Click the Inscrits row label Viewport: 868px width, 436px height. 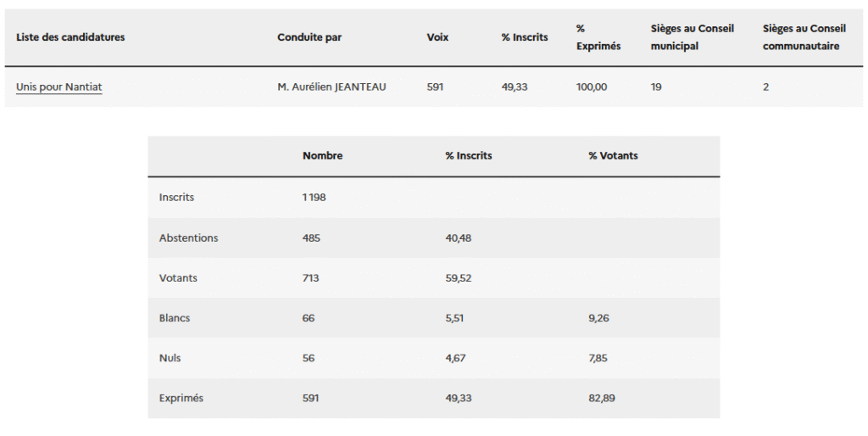(x=176, y=197)
